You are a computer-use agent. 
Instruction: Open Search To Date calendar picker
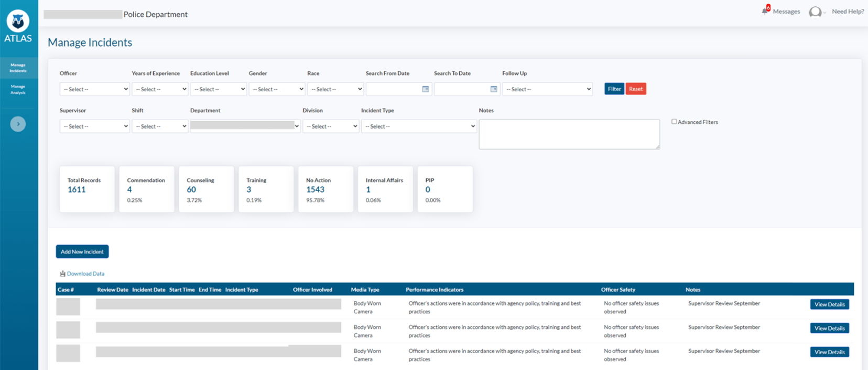click(493, 89)
